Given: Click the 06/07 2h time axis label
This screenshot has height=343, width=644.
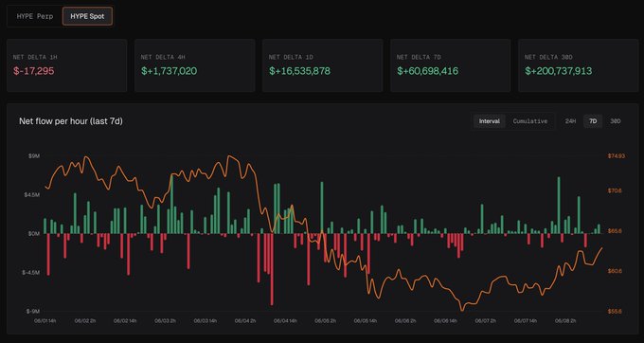Looking at the screenshot, I should (x=486, y=320).
